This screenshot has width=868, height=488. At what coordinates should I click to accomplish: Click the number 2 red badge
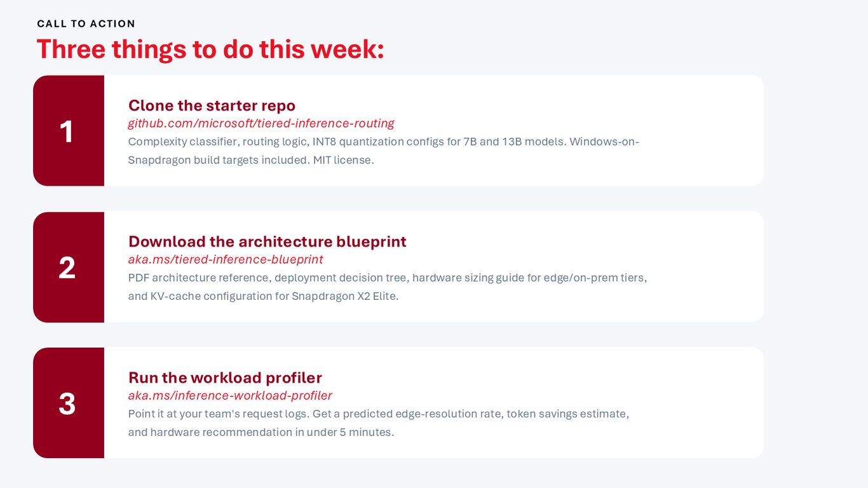coord(69,267)
